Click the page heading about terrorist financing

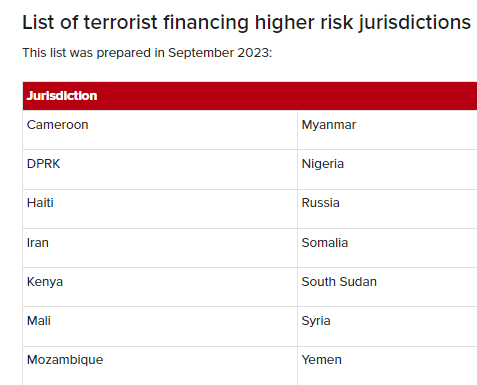pos(246,23)
